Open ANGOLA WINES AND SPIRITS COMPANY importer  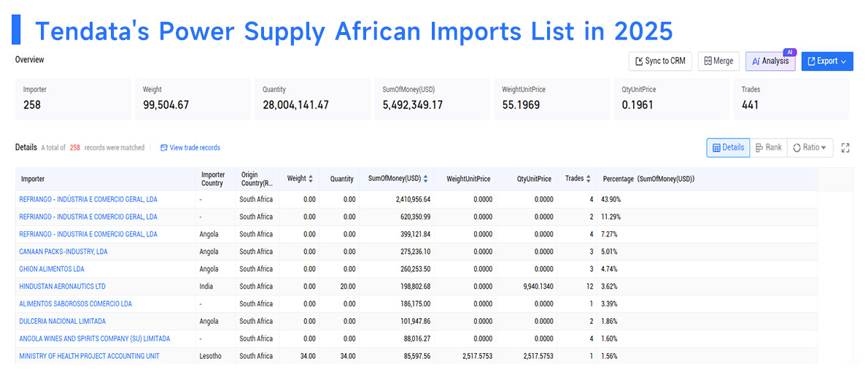point(94,338)
